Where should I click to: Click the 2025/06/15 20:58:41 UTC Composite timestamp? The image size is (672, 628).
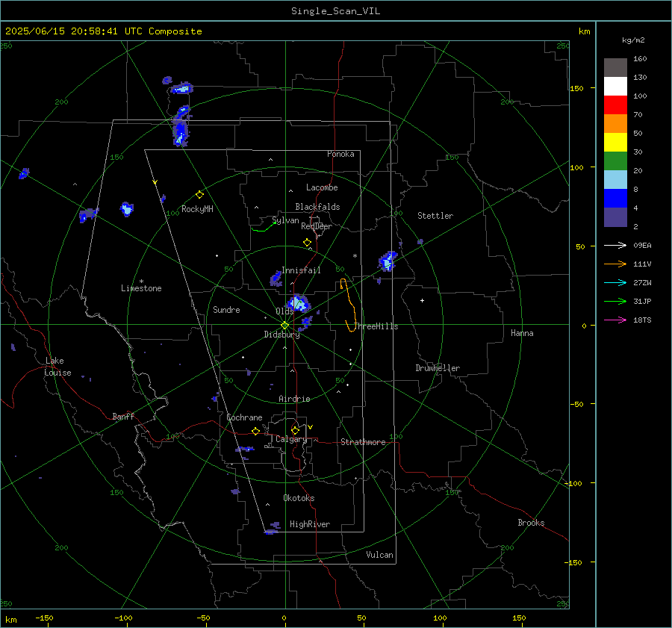(103, 31)
